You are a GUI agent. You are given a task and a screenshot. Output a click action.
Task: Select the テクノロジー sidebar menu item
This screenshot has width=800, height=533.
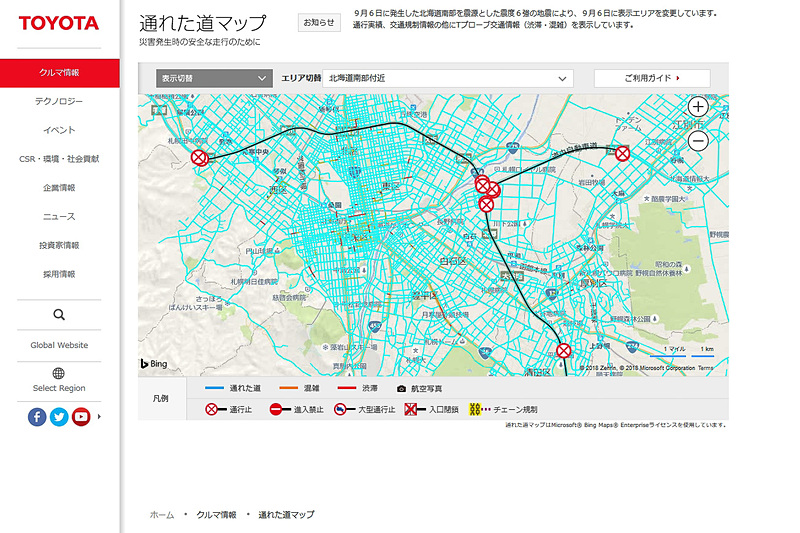pos(59,101)
